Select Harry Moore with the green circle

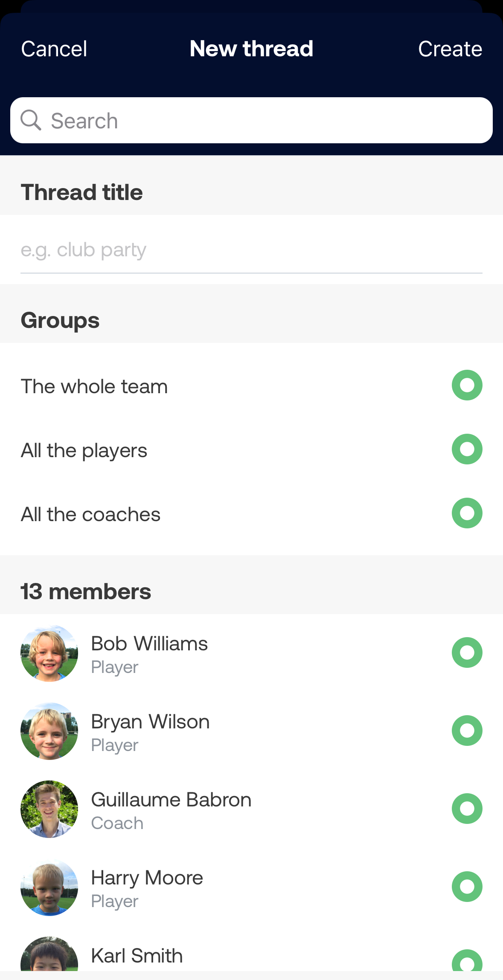(x=467, y=887)
